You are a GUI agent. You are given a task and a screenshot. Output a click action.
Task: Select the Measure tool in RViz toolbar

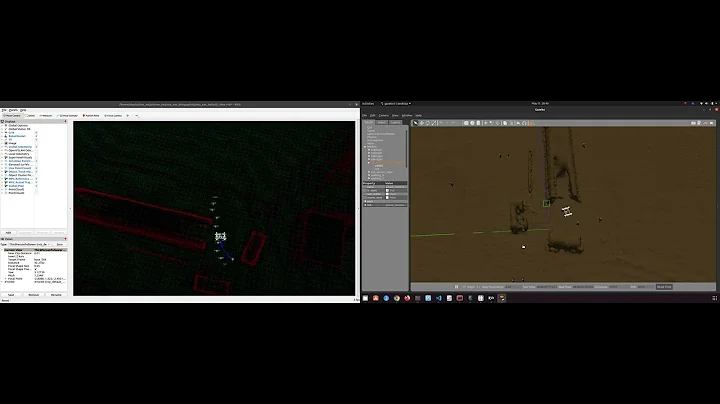pos(46,116)
